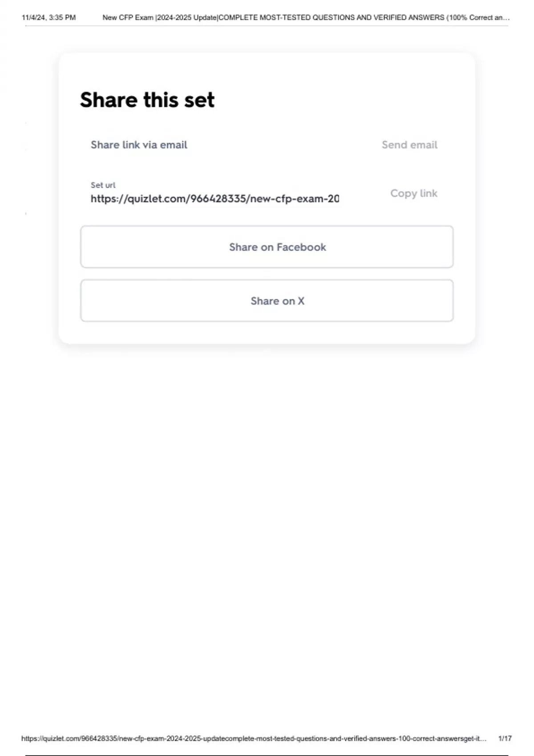
Task: Click the 'Share this set' heading
Action: click(x=147, y=100)
